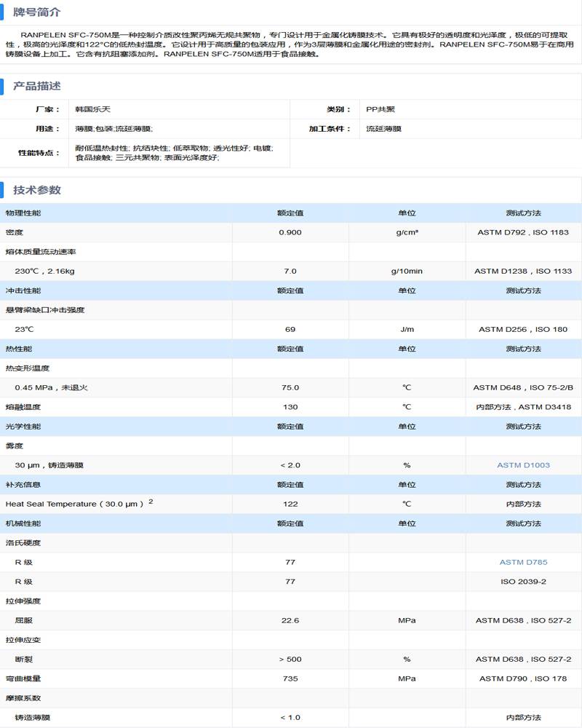
Task: Click the melting temperature value 130
Action: point(290,407)
